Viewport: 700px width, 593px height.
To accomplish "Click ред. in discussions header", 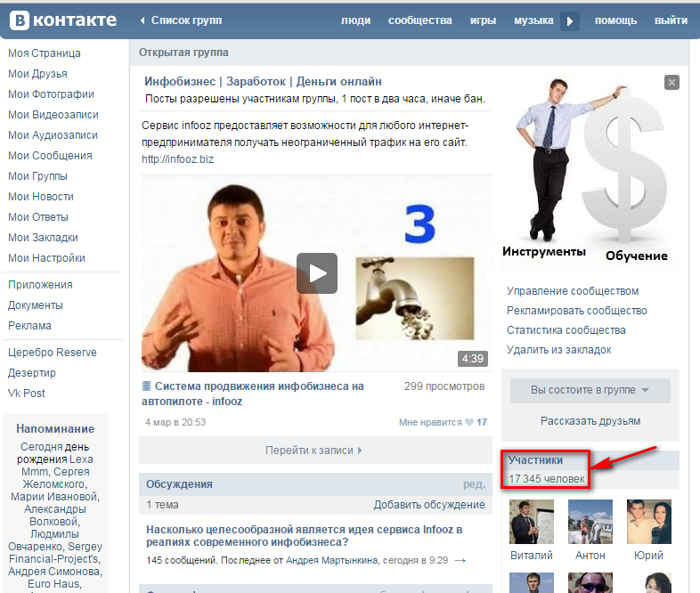I will tap(474, 484).
